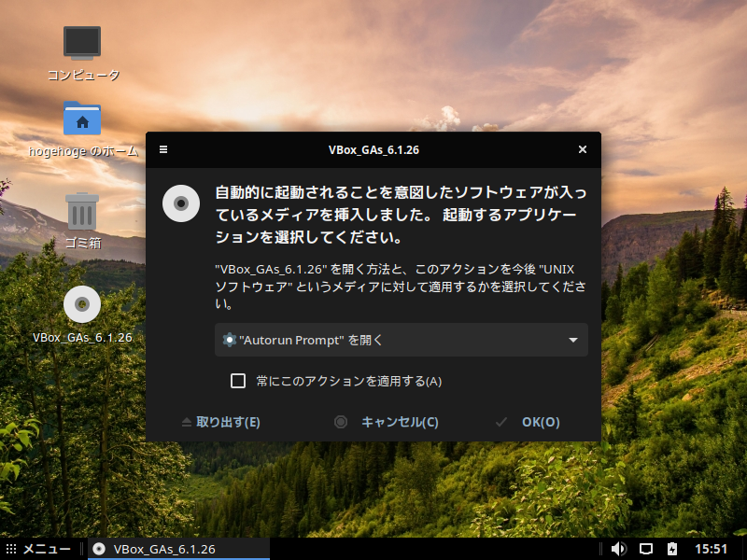Click the キャンセル(C) button

click(x=387, y=422)
